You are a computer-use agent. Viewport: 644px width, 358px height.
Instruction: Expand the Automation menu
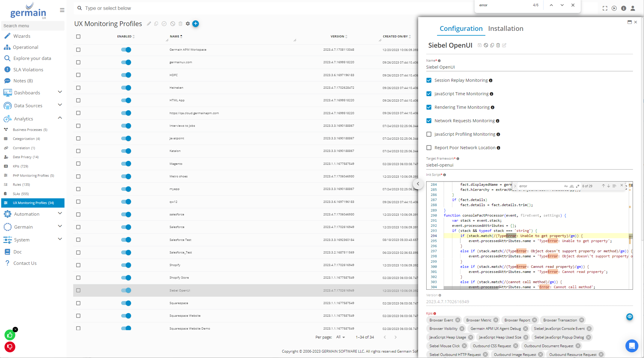tap(60, 213)
